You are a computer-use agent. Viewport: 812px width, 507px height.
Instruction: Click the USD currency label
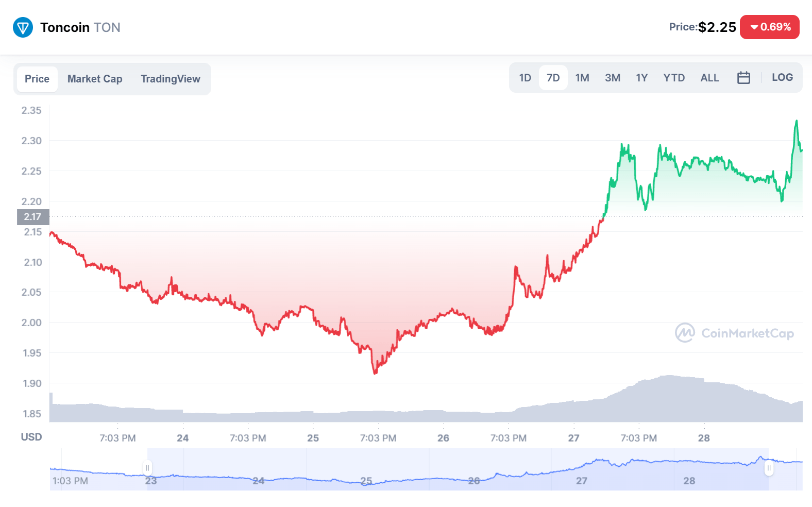click(31, 437)
